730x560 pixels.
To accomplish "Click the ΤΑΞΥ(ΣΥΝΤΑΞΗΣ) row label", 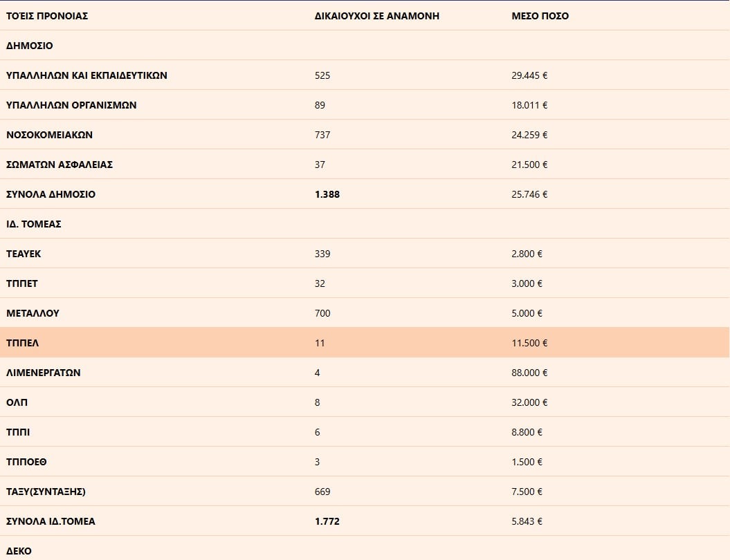I will click(x=46, y=492).
